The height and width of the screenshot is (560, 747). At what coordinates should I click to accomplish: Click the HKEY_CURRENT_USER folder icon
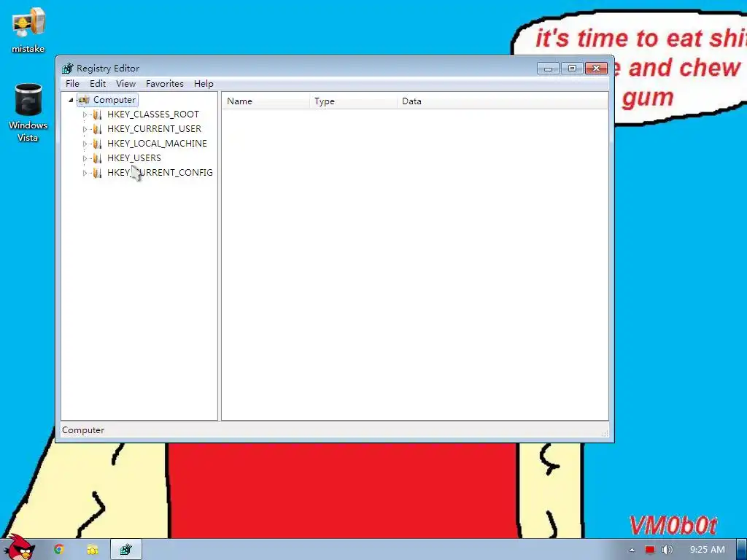pyautogui.click(x=97, y=129)
